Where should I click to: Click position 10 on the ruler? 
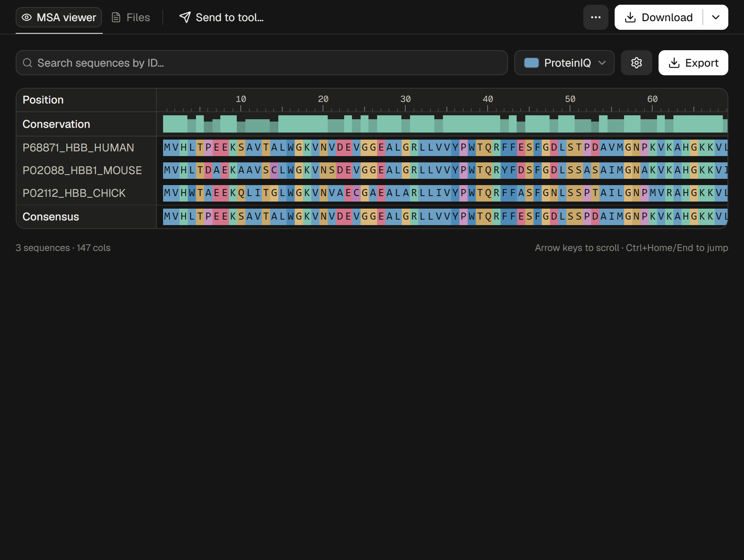241,99
